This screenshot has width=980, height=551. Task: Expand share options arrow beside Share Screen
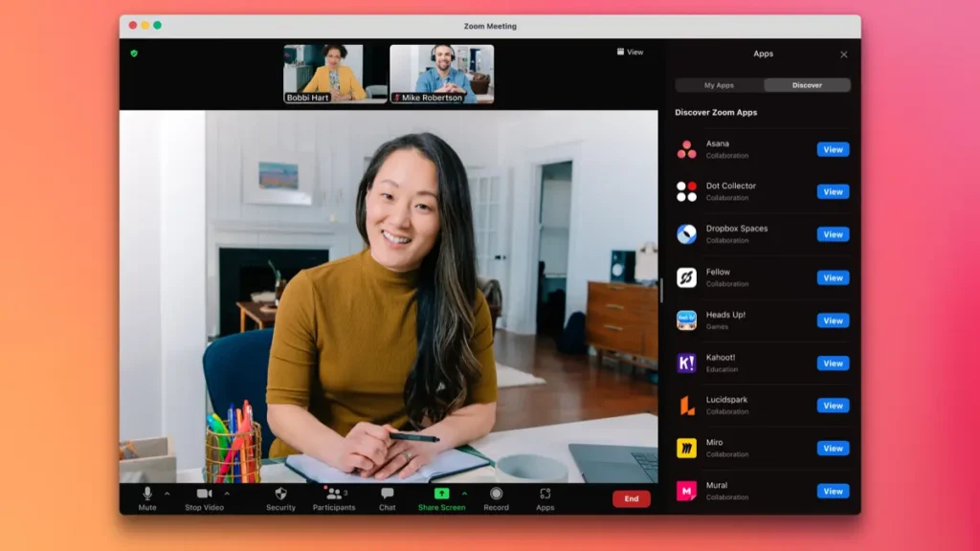tap(465, 494)
